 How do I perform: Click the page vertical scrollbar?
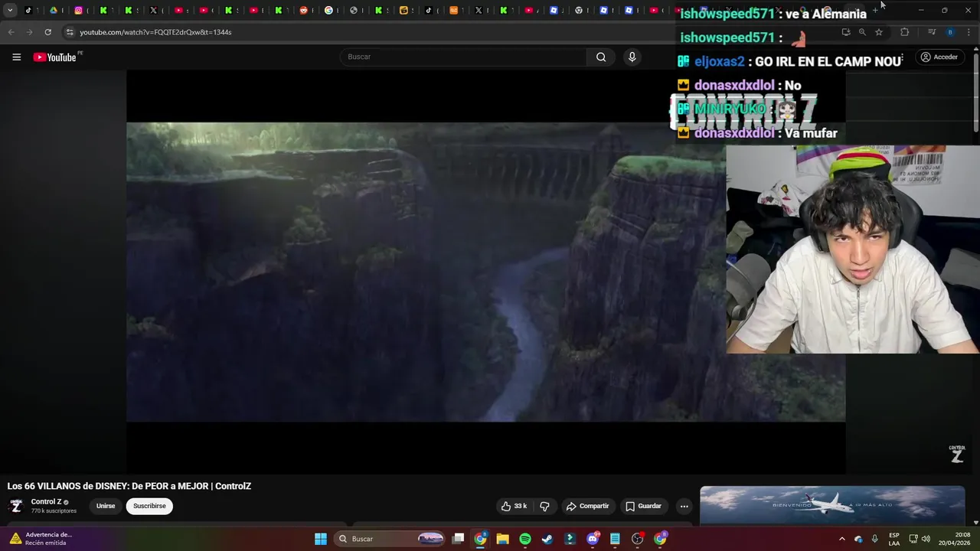coord(976,92)
